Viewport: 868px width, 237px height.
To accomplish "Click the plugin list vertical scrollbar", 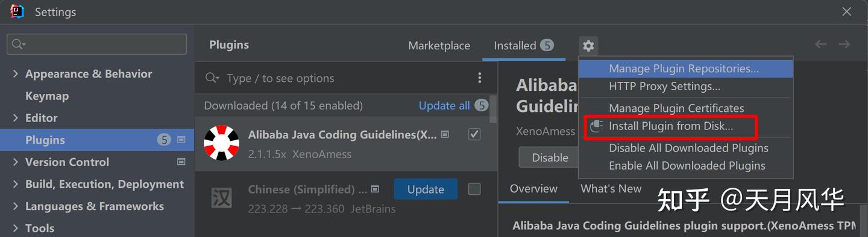I will (493, 108).
